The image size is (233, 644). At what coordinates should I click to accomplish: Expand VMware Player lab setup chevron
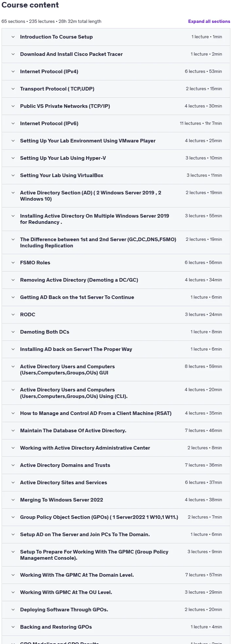point(13,141)
